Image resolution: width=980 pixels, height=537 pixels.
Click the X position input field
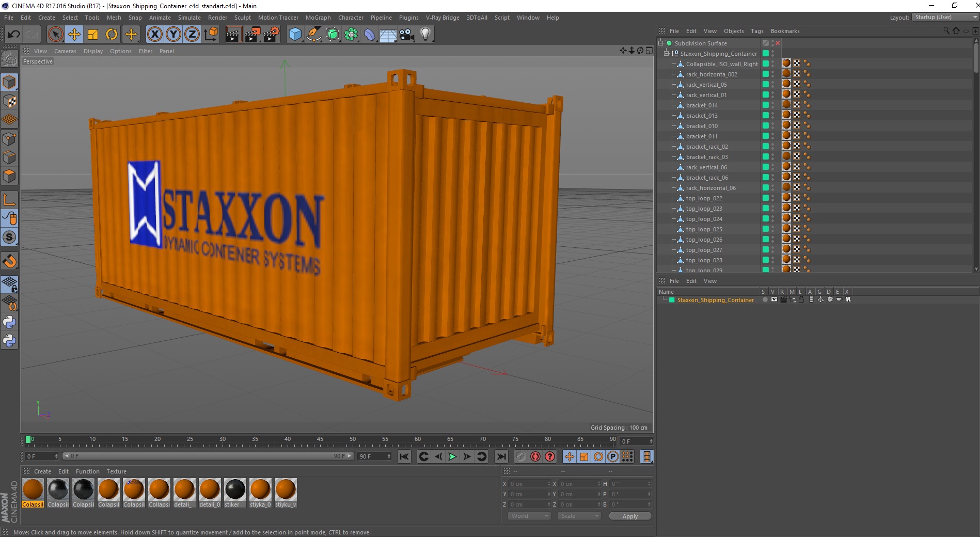tap(530, 484)
